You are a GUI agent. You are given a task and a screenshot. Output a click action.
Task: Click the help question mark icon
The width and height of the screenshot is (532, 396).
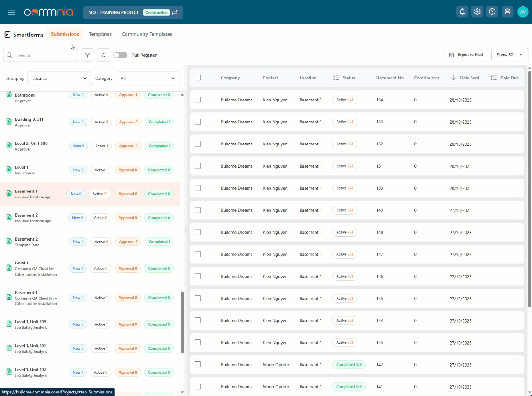492,12
